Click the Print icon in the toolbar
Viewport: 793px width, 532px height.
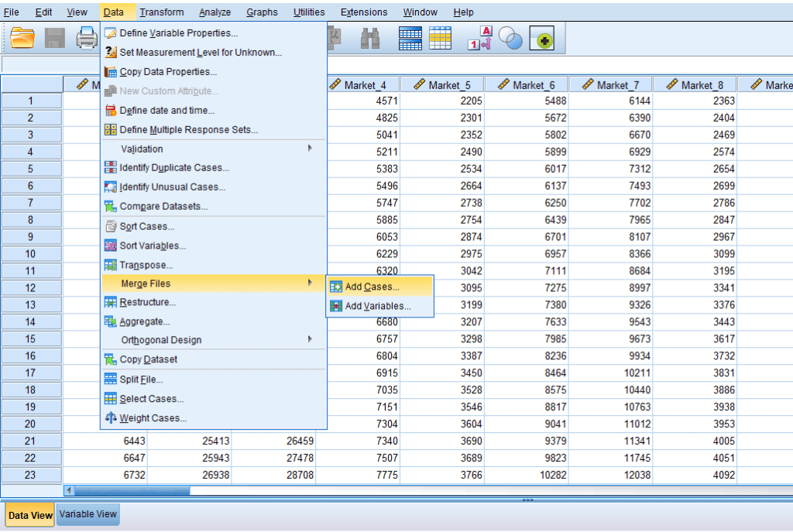pos(87,37)
